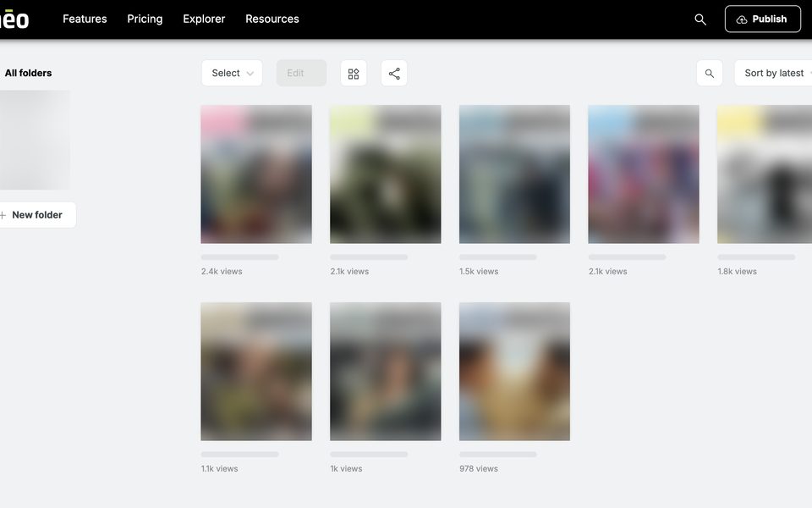Viewport: 812px width, 508px height.
Task: Click the share icon in toolbar
Action: tap(394, 74)
